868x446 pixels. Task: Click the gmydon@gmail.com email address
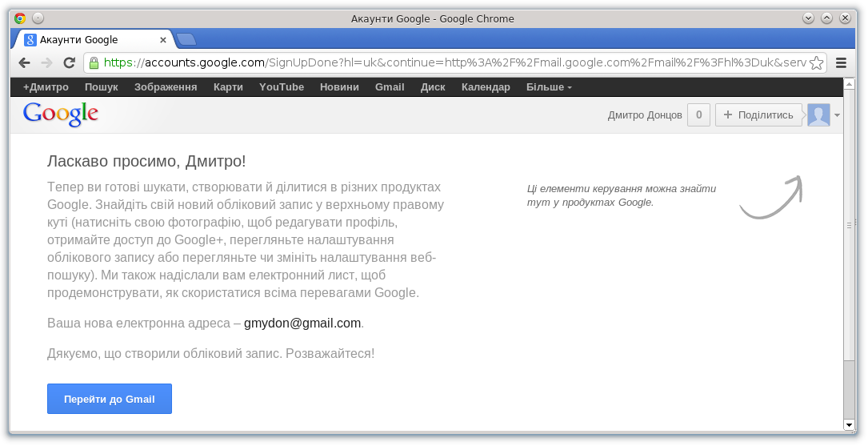tap(302, 323)
